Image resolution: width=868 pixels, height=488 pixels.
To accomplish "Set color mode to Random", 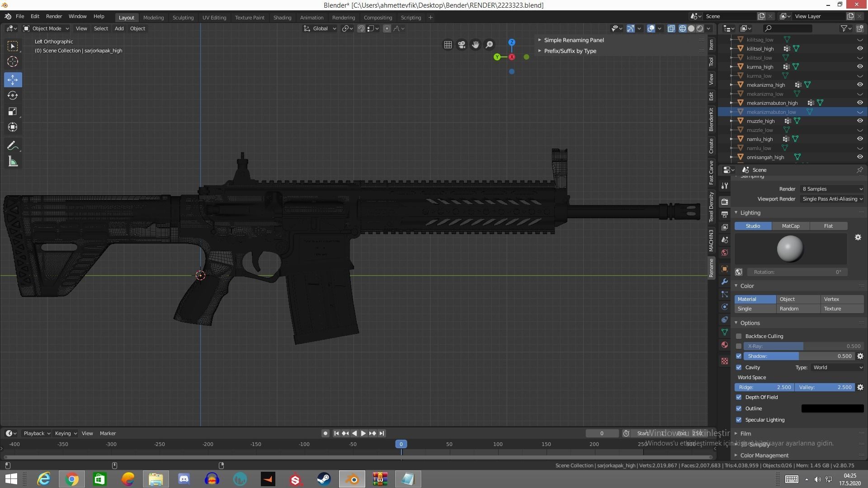I will click(798, 309).
